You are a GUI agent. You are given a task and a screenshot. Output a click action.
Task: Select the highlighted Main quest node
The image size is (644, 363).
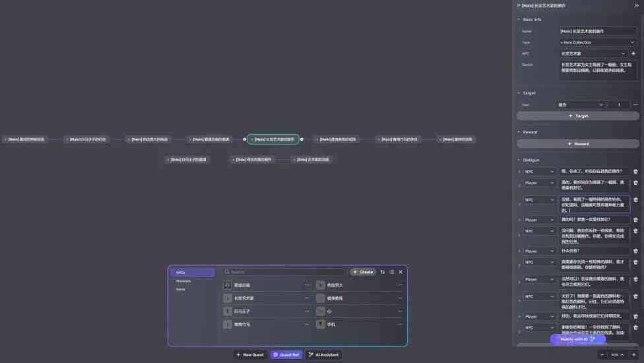coord(273,140)
